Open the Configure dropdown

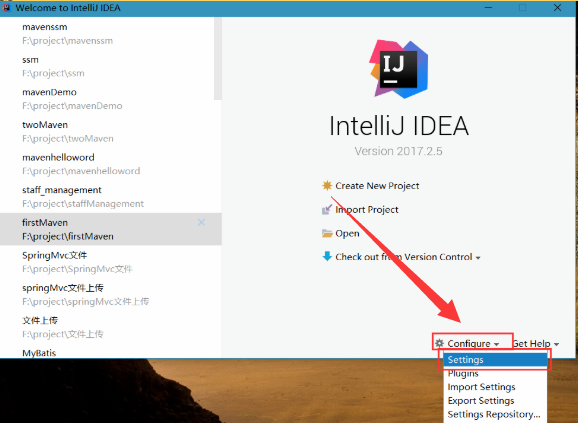coord(473,343)
